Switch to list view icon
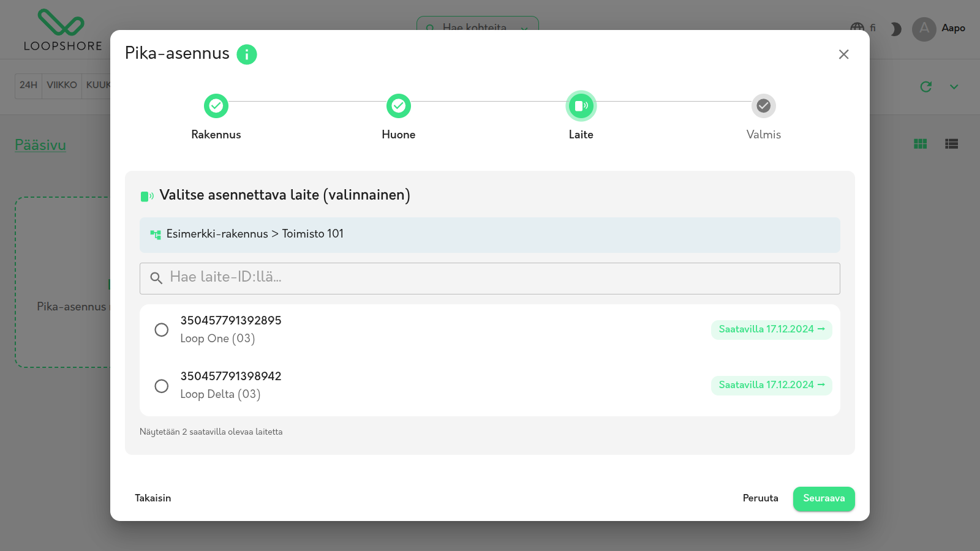This screenshot has height=551, width=980. click(951, 144)
